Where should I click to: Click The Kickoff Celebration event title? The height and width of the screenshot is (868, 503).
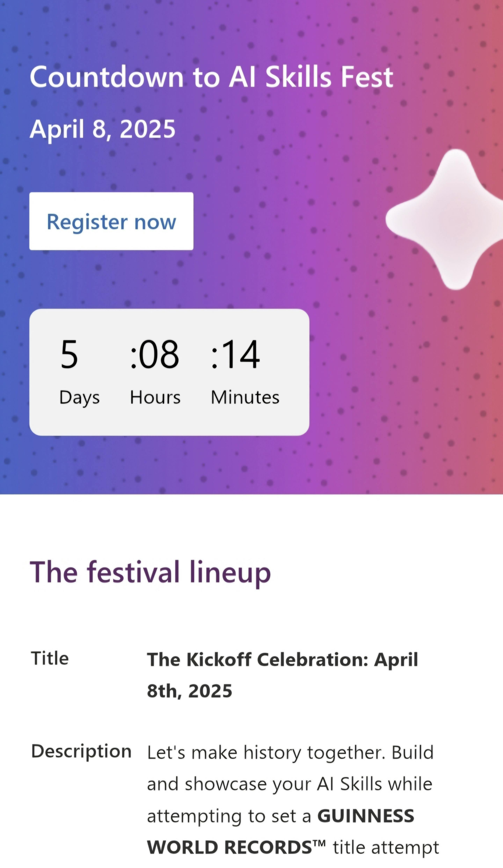tap(282, 660)
